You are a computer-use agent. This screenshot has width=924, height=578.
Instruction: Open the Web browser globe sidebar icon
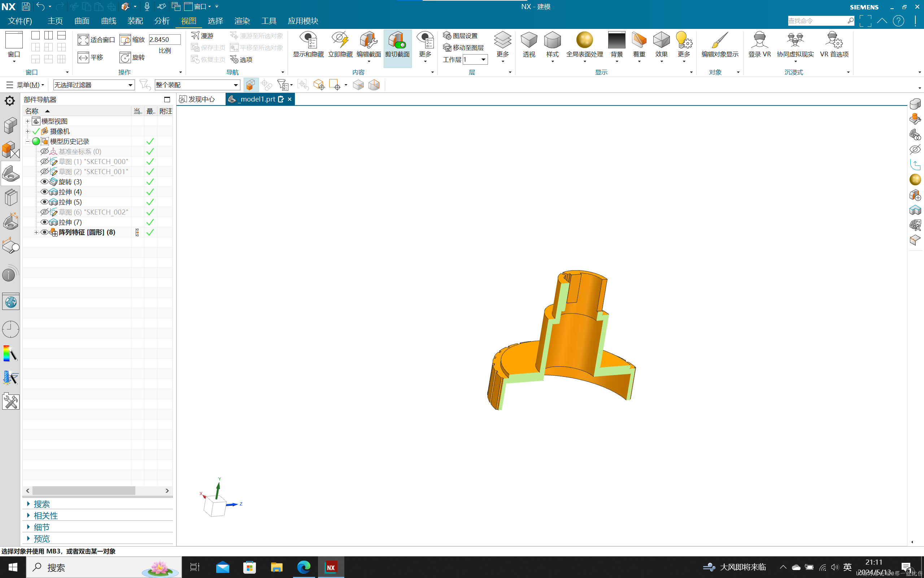pyautogui.click(x=10, y=302)
